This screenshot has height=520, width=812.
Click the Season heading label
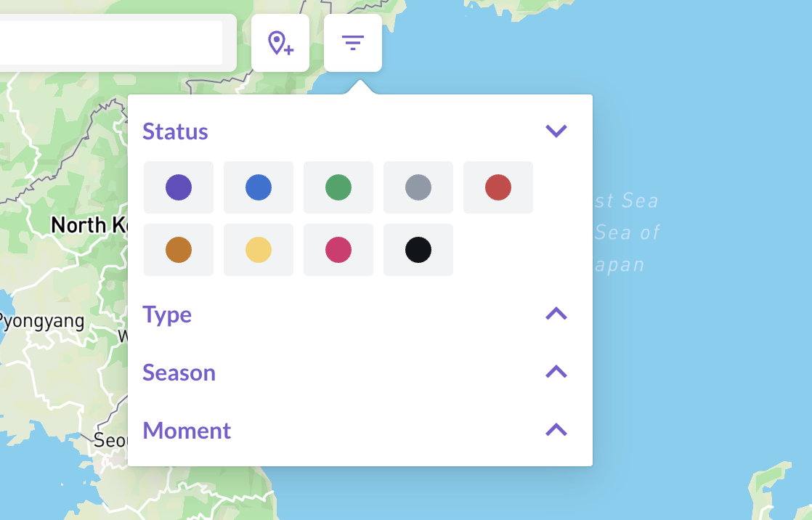coord(179,372)
